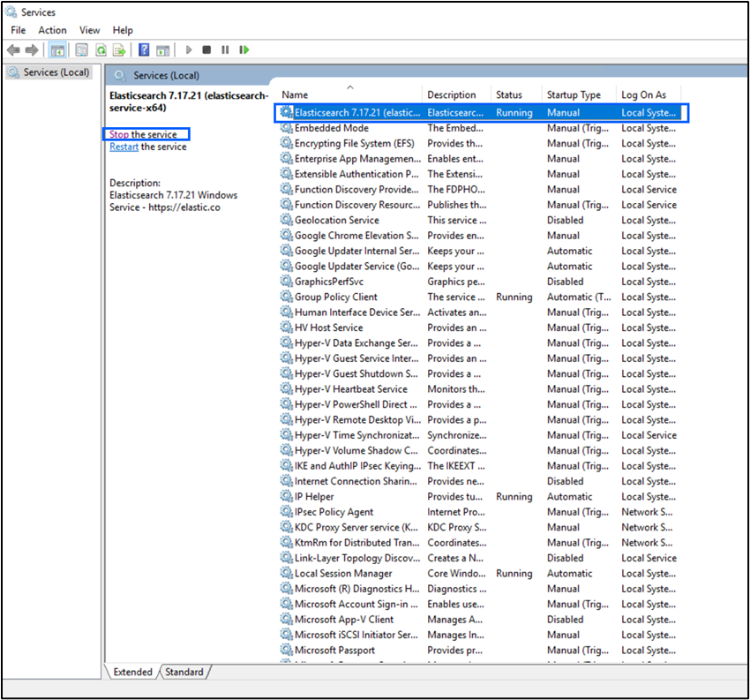Open Properties using the toolbar icon
Viewport: 750px width, 700px height.
(81, 49)
